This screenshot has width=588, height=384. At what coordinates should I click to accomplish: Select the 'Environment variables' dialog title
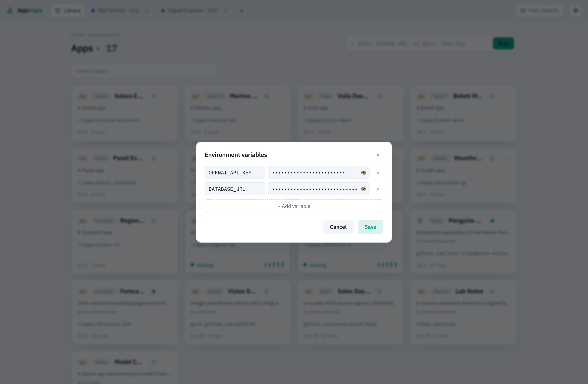[236, 155]
